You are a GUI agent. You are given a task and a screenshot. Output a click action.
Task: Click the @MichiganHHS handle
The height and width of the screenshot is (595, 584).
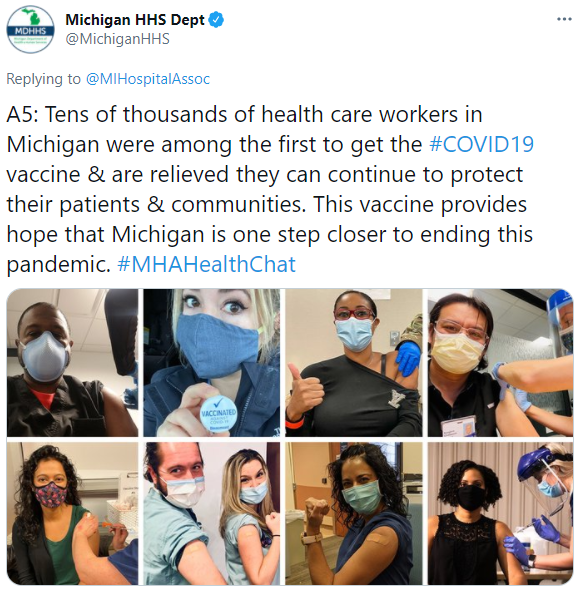point(118,39)
